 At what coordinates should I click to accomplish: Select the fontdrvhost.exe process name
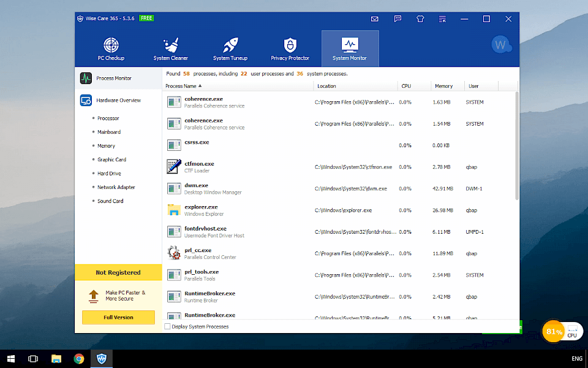[206, 228]
